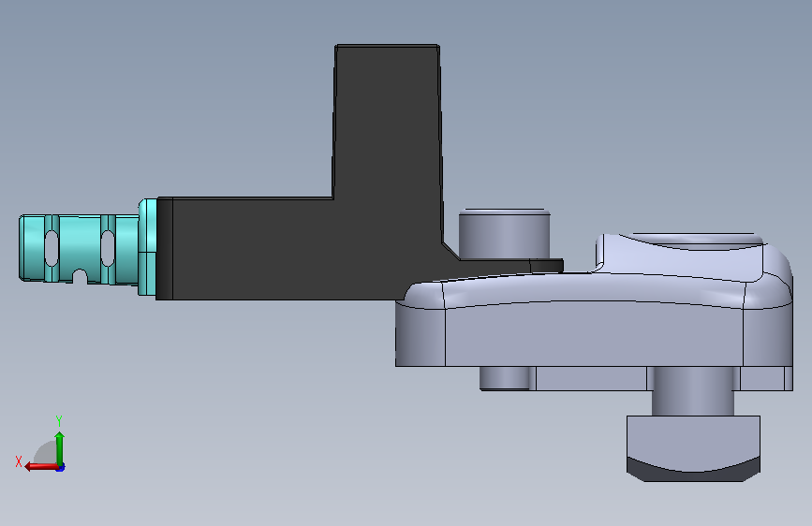Select the cyan flange next to bracket

tap(148, 247)
